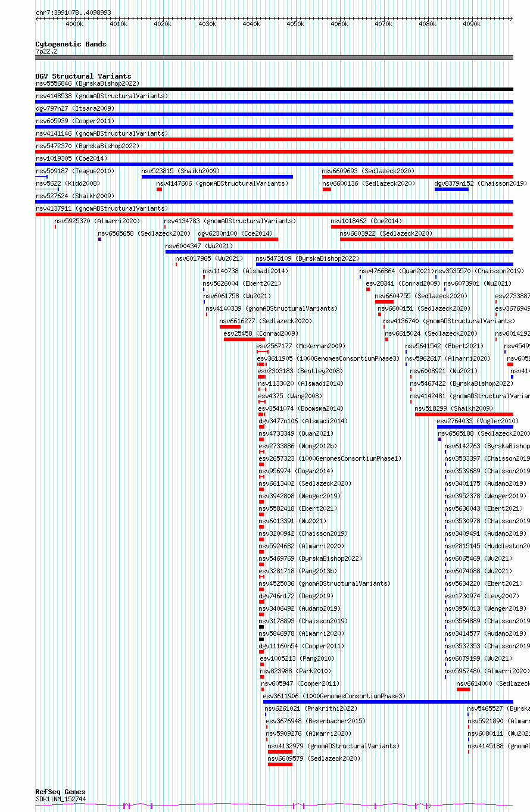Click the Cytogenetic Bands track title
The height and width of the screenshot is (812, 530).
tap(71, 44)
